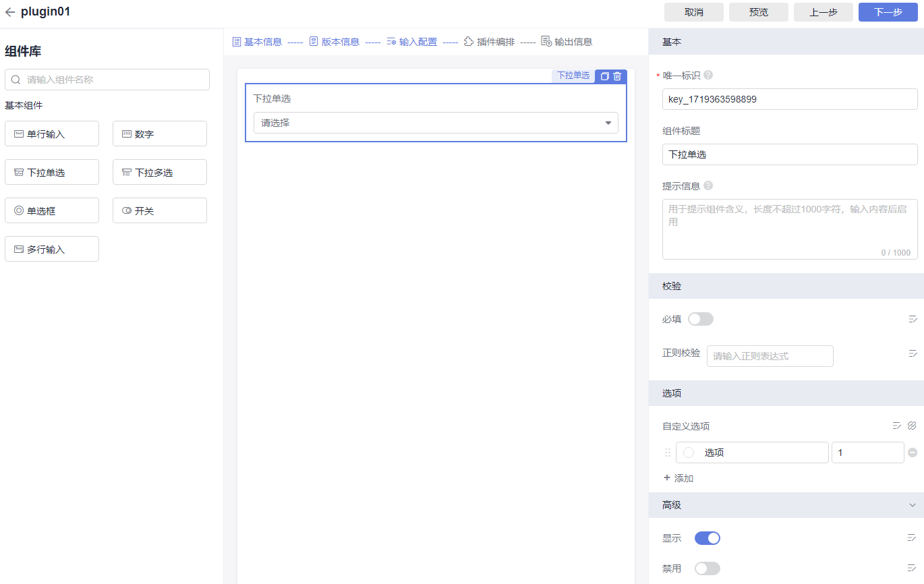
Task: Click the edit icon in the 必填 row
Action: point(913,319)
